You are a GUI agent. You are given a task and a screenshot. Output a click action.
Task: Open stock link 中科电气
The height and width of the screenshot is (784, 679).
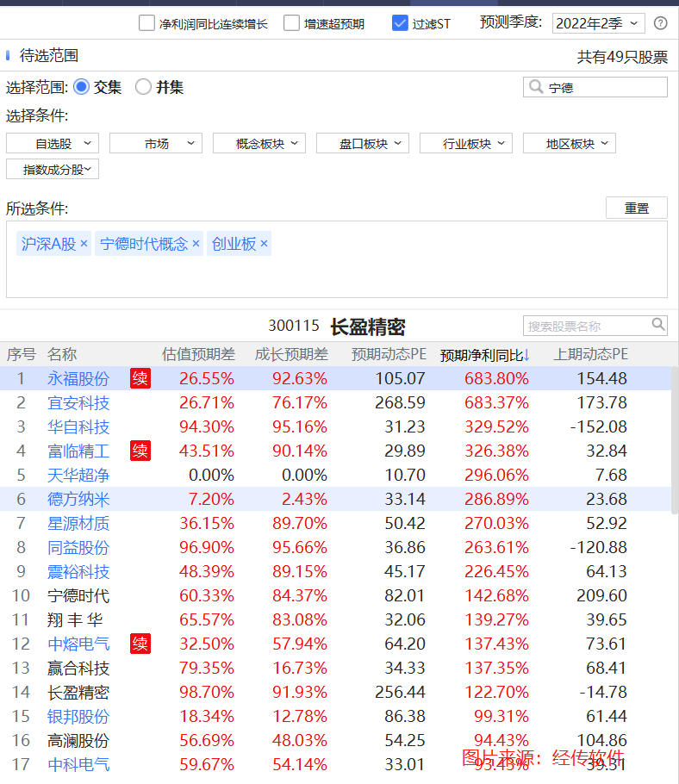pyautogui.click(x=78, y=765)
